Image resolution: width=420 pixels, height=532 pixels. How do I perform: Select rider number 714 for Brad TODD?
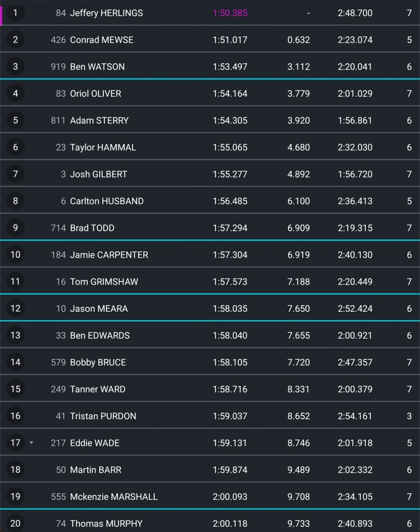point(58,228)
